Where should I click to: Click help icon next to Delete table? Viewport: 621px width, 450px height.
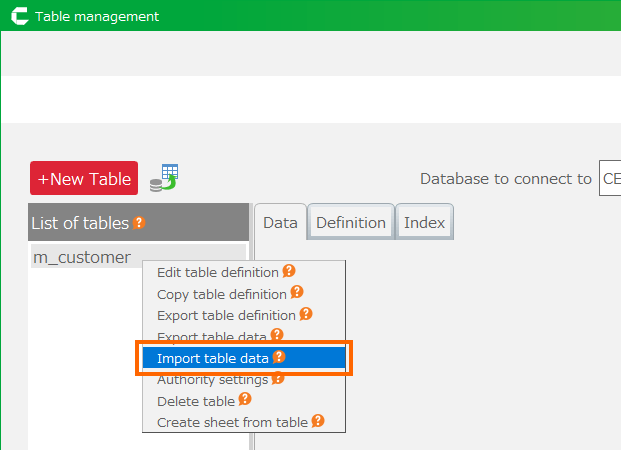point(245,400)
